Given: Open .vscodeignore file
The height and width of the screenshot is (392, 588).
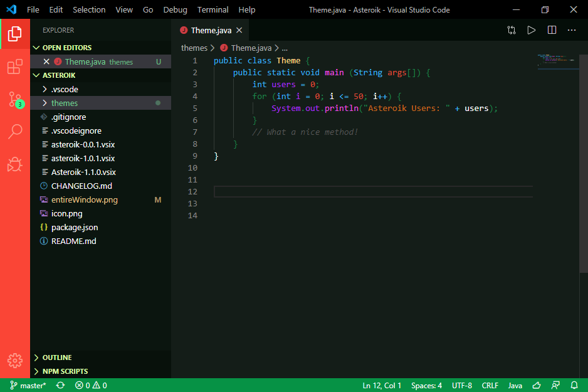Looking at the screenshot, I should pos(100,130).
